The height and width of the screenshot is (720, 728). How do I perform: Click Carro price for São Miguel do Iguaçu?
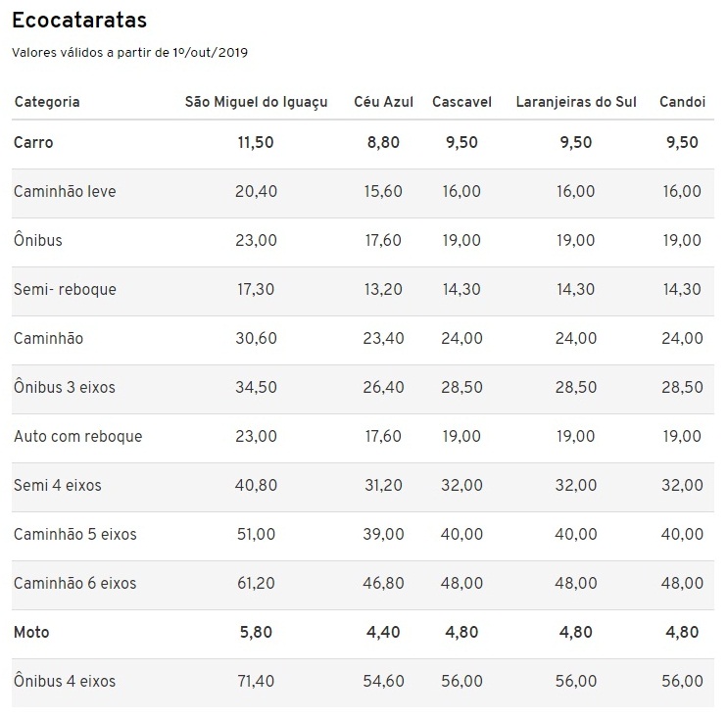tap(256, 142)
